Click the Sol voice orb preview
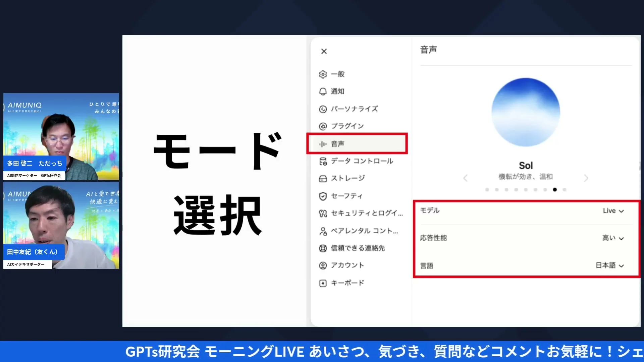644x362 pixels. (x=526, y=112)
